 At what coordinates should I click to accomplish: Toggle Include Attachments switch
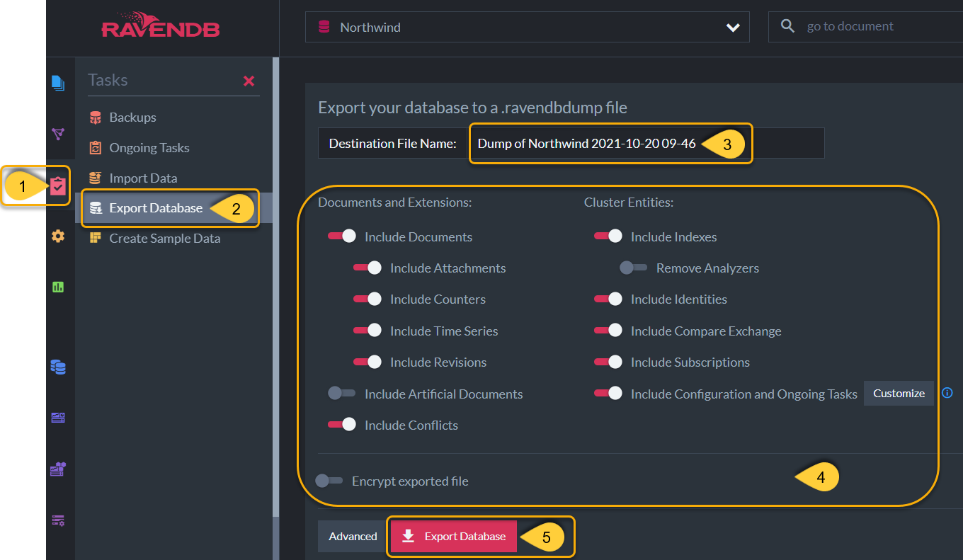(367, 268)
